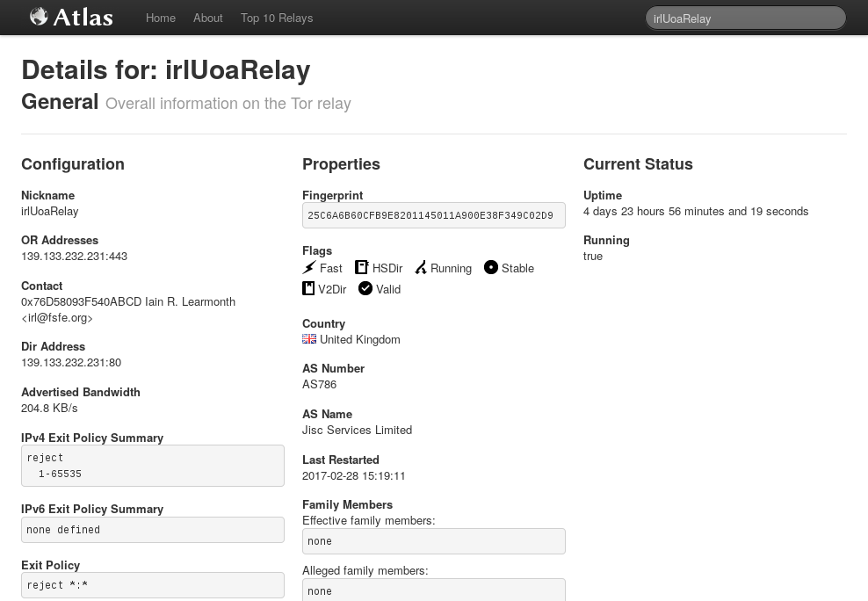Select the effective family members none box
Image resolution: width=868 pixels, height=601 pixels.
[x=433, y=541]
